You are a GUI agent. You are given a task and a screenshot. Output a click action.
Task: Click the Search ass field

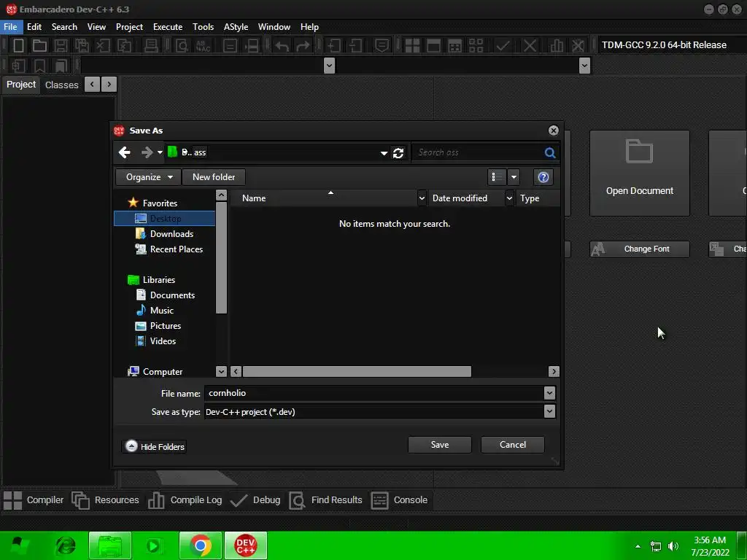pyautogui.click(x=479, y=152)
